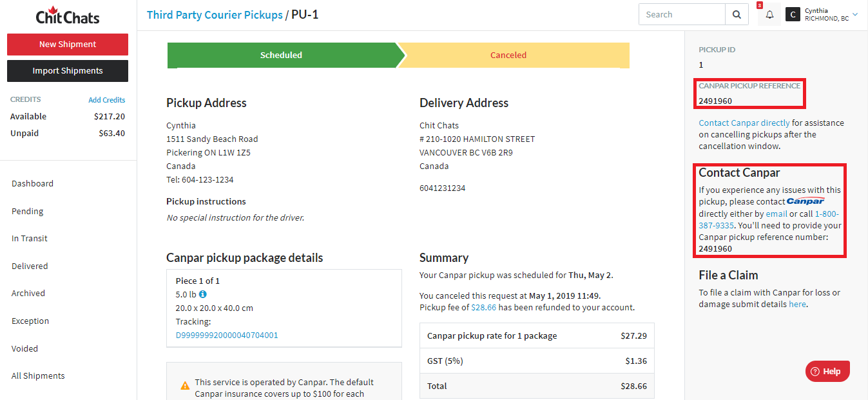Click the weight info icon
868x400 pixels.
[203, 295]
